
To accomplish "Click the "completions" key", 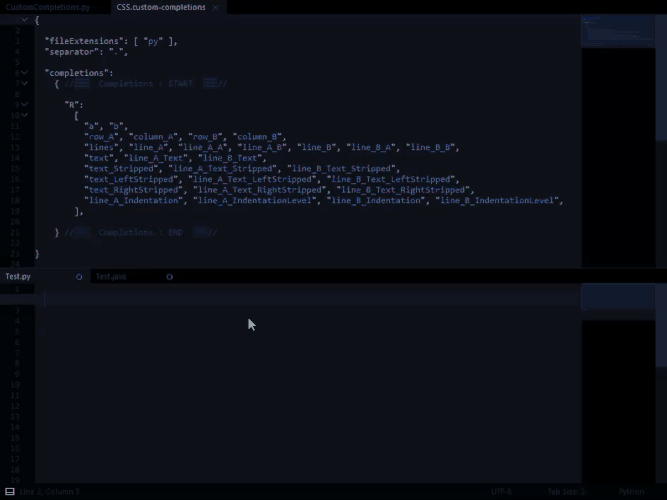I will (x=77, y=73).
